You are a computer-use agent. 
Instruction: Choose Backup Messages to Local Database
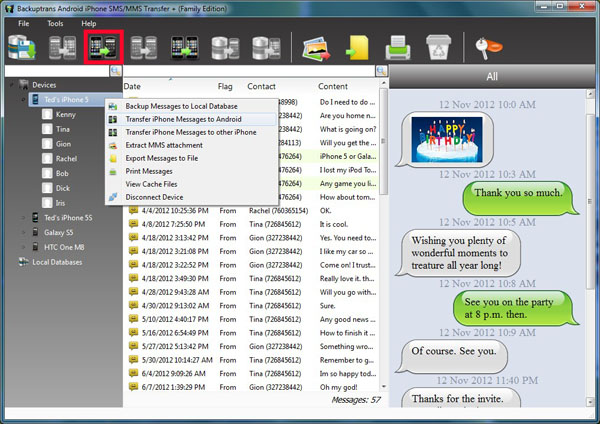tap(191, 106)
